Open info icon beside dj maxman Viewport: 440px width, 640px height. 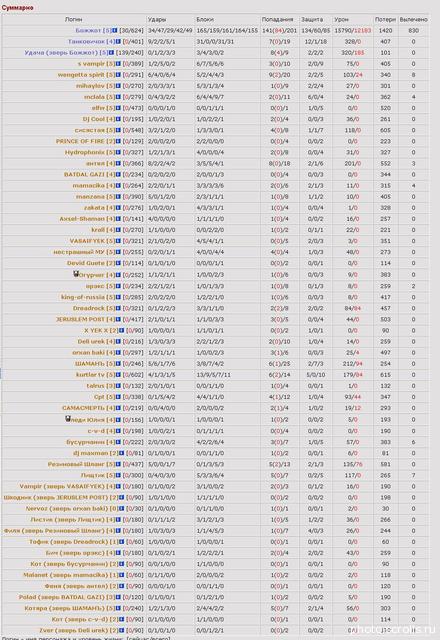(x=121, y=453)
